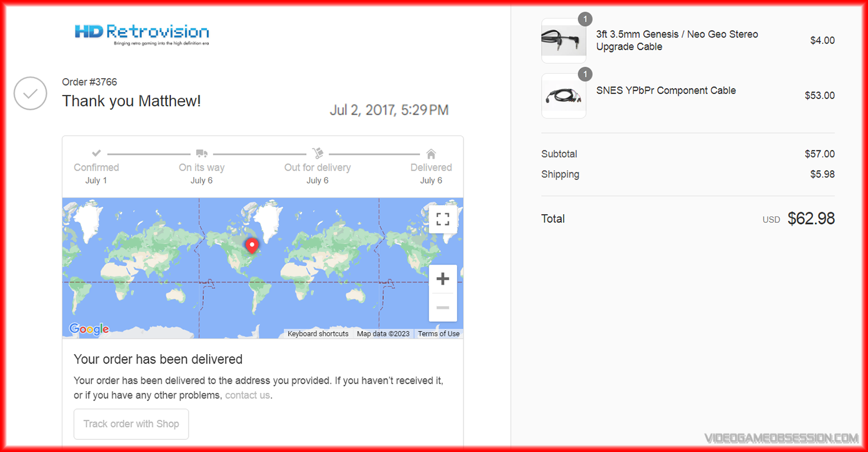Click the Delivered house icon

pos(431,154)
